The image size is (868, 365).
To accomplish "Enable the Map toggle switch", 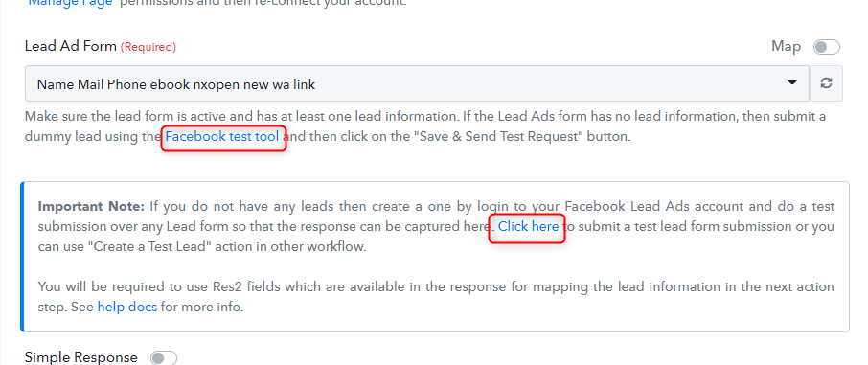I will 827,47.
